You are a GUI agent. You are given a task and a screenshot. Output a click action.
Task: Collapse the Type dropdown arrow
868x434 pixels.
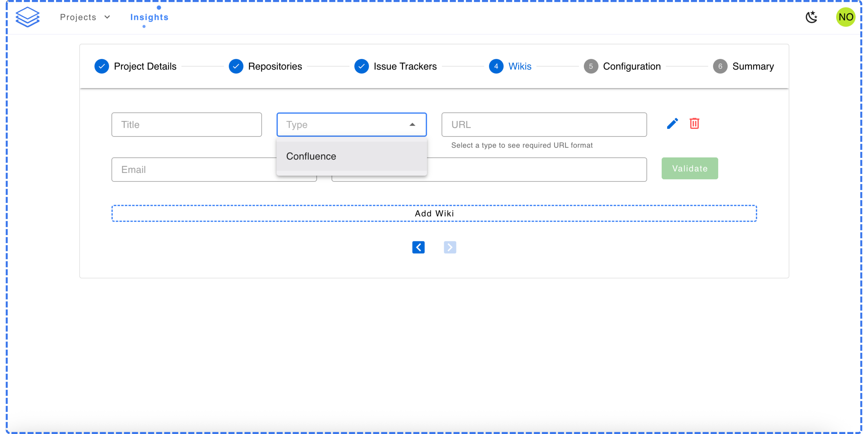pyautogui.click(x=412, y=125)
